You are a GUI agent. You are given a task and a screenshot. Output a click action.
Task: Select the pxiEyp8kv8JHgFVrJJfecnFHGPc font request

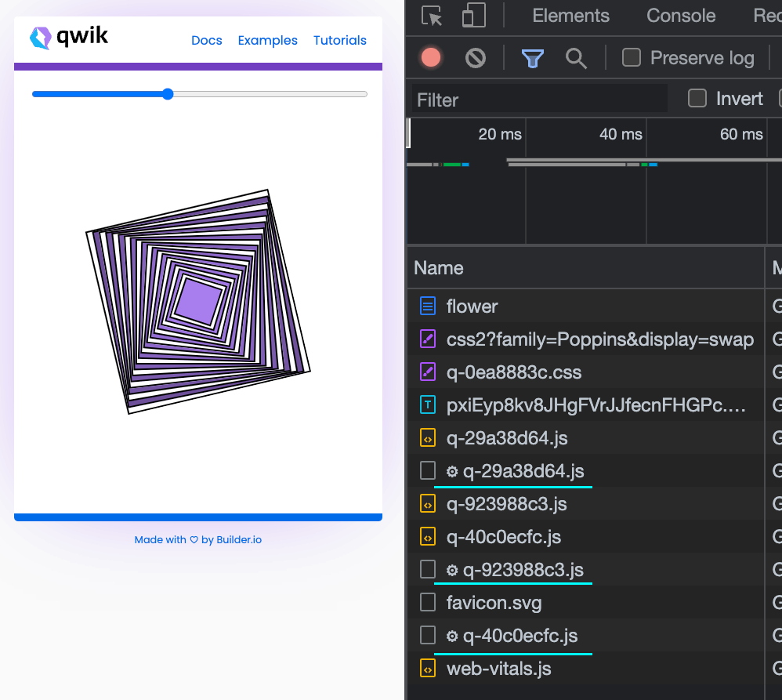(x=585, y=404)
